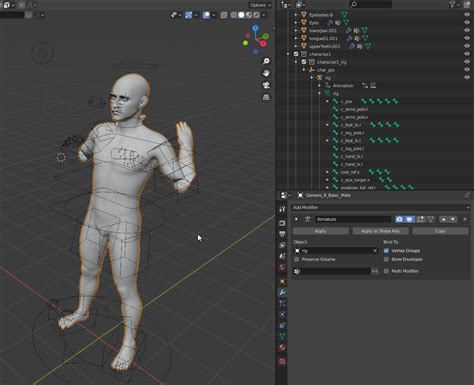Image resolution: width=474 pixels, height=385 pixels.
Task: Open the Material properties tab
Action: 282,347
